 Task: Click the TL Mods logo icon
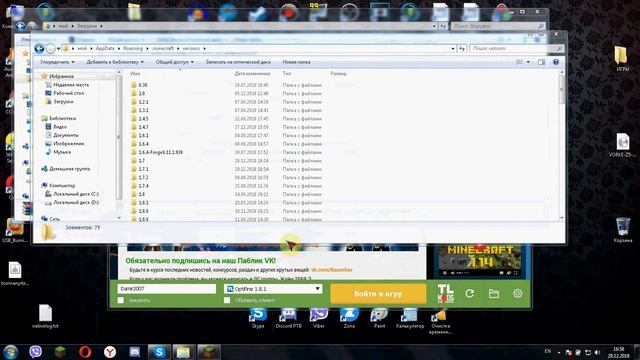pyautogui.click(x=445, y=293)
